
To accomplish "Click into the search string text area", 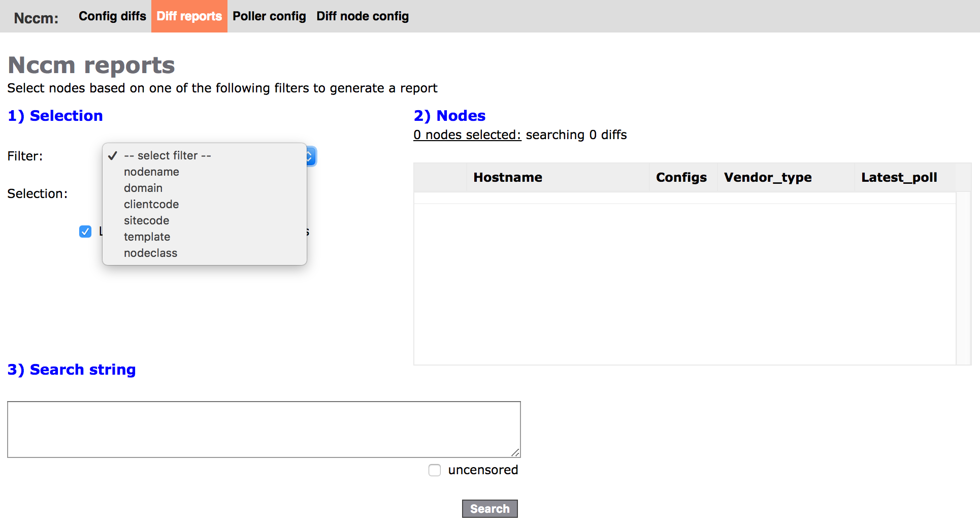I will click(x=264, y=429).
